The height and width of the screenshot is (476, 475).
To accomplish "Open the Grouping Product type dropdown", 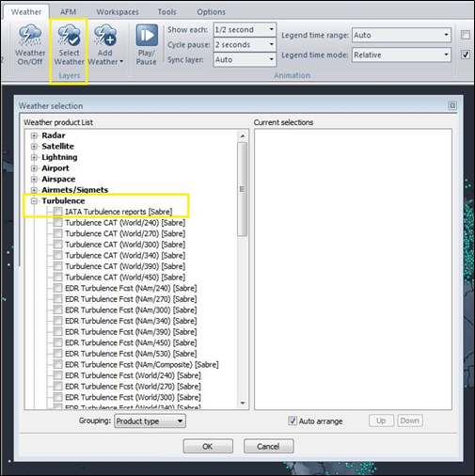I will 150,421.
